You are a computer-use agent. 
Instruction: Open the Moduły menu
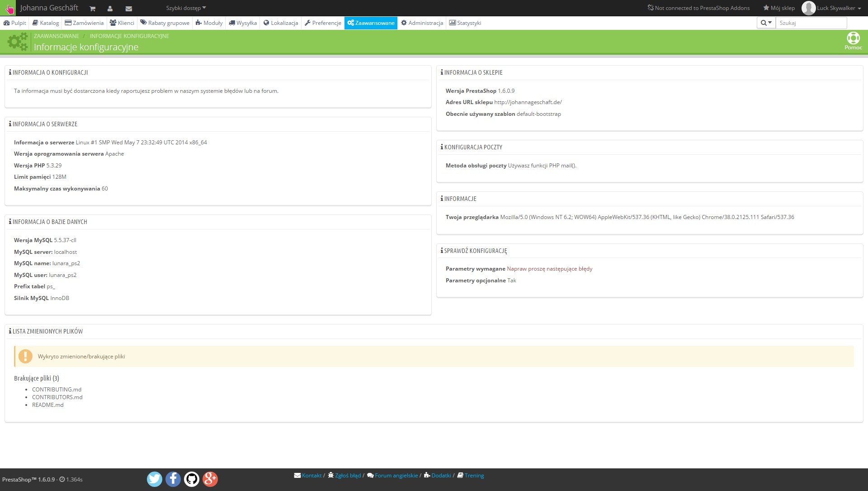click(x=209, y=23)
